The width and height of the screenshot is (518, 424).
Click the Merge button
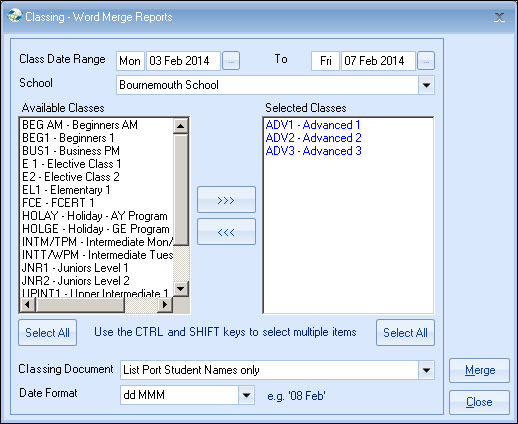coord(479,370)
